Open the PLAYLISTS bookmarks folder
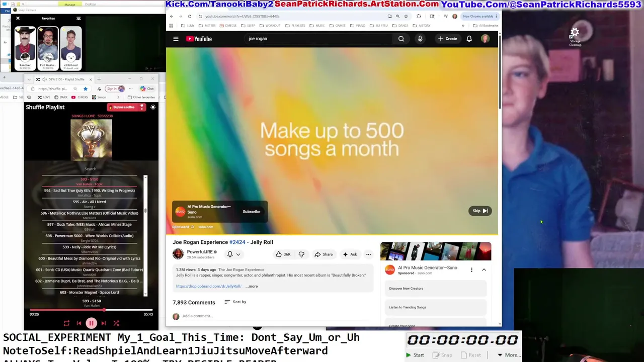 click(295, 26)
